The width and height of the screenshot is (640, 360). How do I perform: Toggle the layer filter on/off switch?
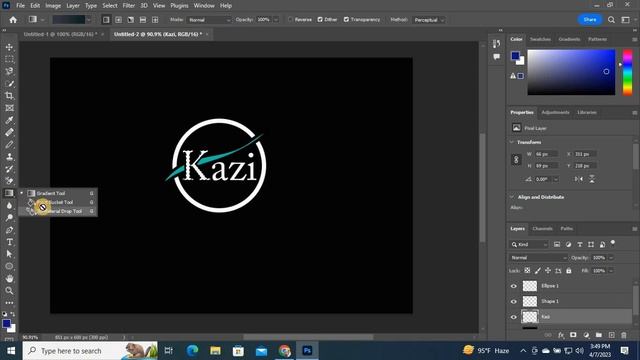pos(613,243)
